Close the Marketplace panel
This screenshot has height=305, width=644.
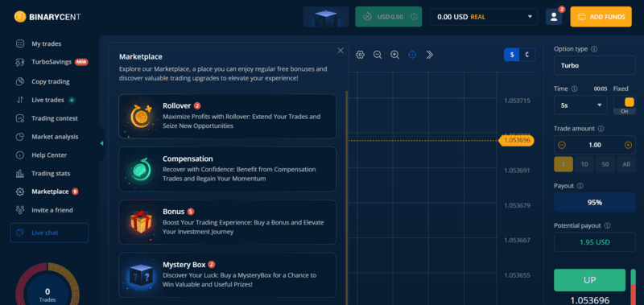tap(341, 51)
